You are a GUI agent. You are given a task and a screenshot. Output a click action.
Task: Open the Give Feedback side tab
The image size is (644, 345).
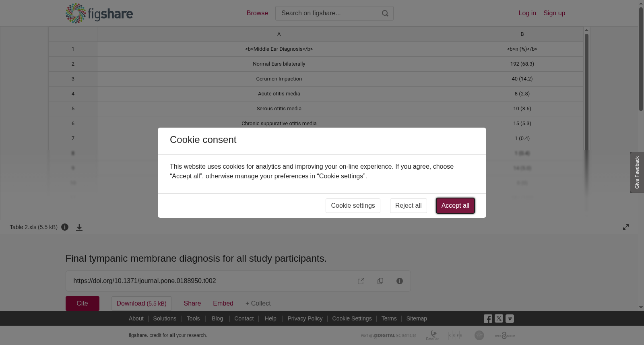(637, 172)
